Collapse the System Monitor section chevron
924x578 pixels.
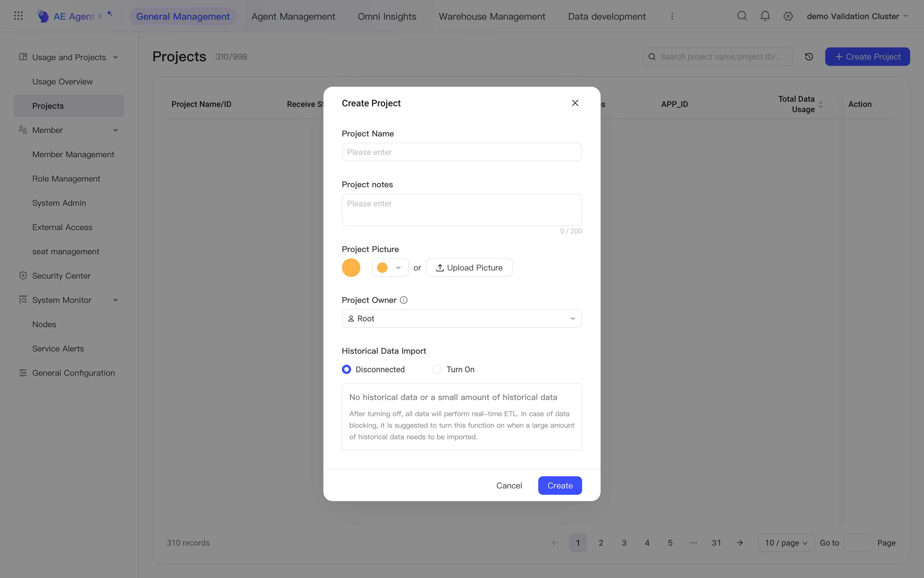pyautogui.click(x=115, y=300)
